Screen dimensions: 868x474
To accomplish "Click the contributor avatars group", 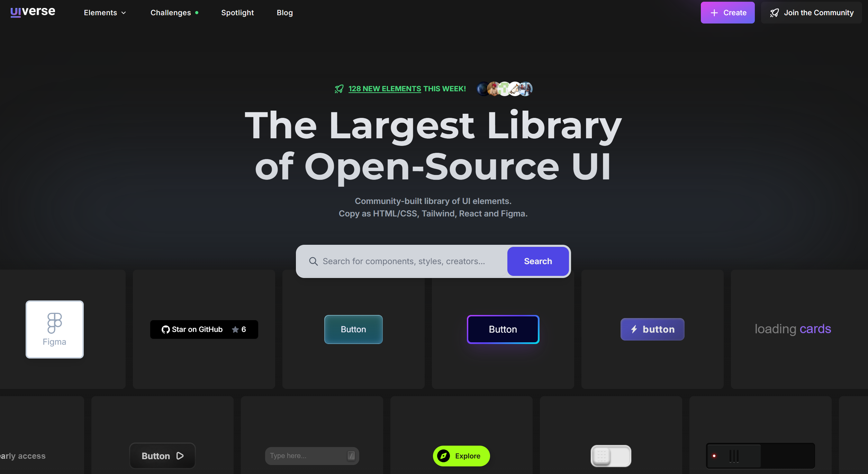I will (505, 89).
